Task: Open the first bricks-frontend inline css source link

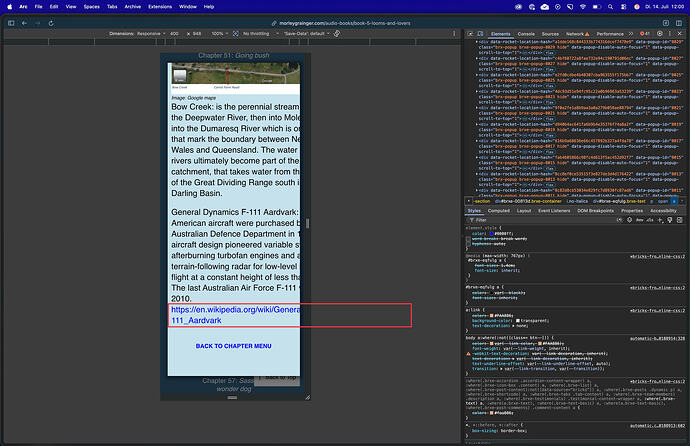Action: pos(657,256)
